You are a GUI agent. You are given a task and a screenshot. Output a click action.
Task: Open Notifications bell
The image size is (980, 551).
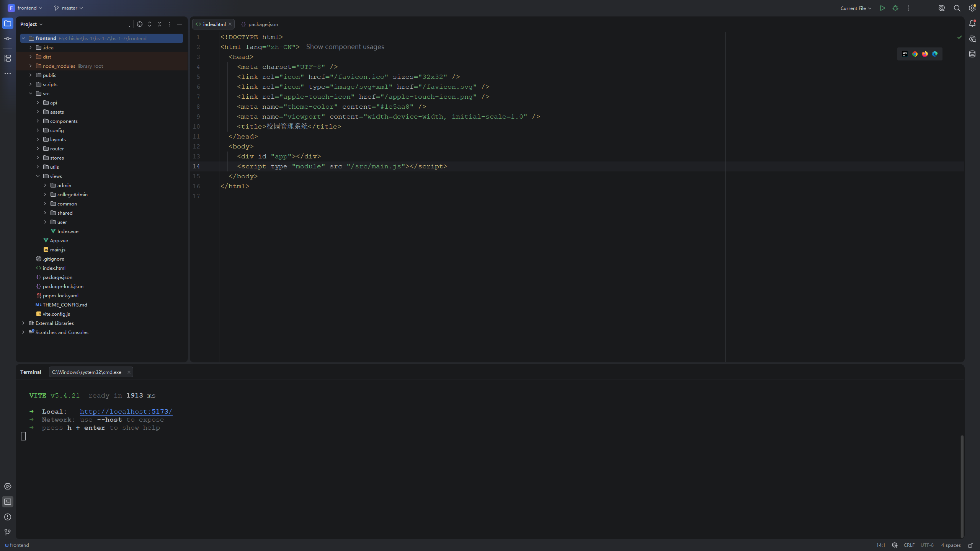point(972,24)
